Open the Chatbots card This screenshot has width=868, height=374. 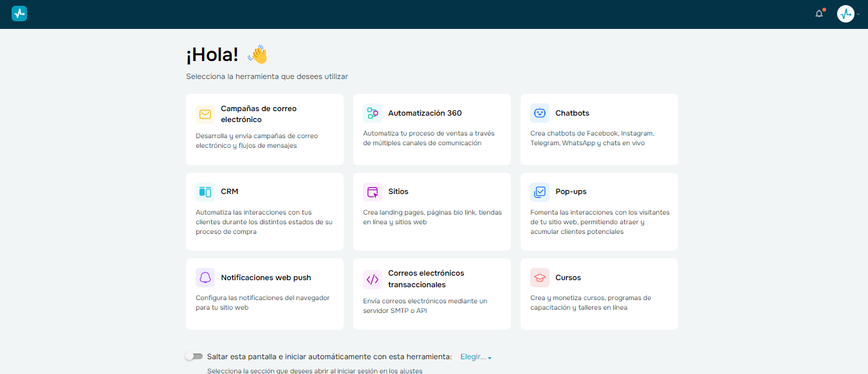[x=599, y=129]
